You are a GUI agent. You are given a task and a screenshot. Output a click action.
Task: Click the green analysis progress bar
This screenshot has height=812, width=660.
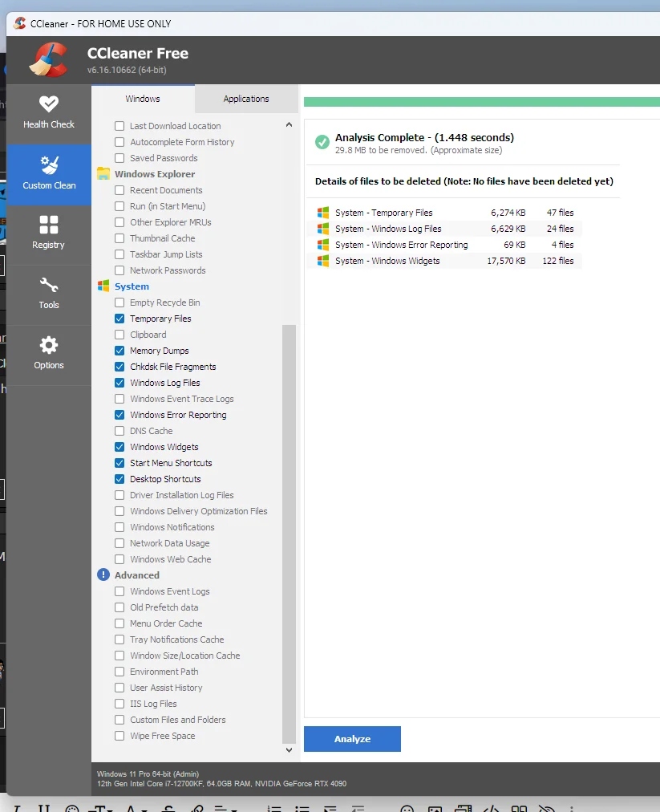(482, 102)
